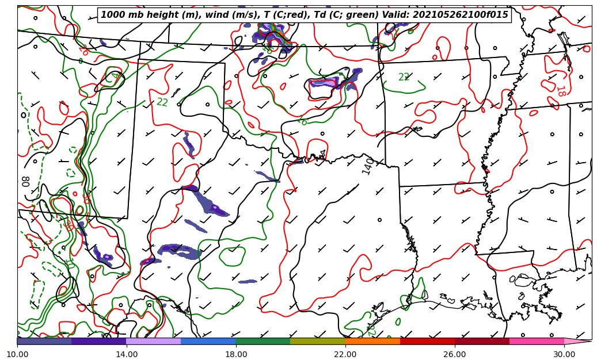Screen dimensions: 597x364
Task: Select the dark maroon 26-28 colorbar segment
Action: [x=482, y=341]
